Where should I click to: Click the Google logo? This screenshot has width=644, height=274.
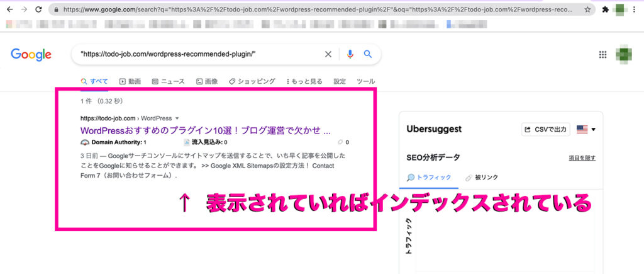coord(31,54)
